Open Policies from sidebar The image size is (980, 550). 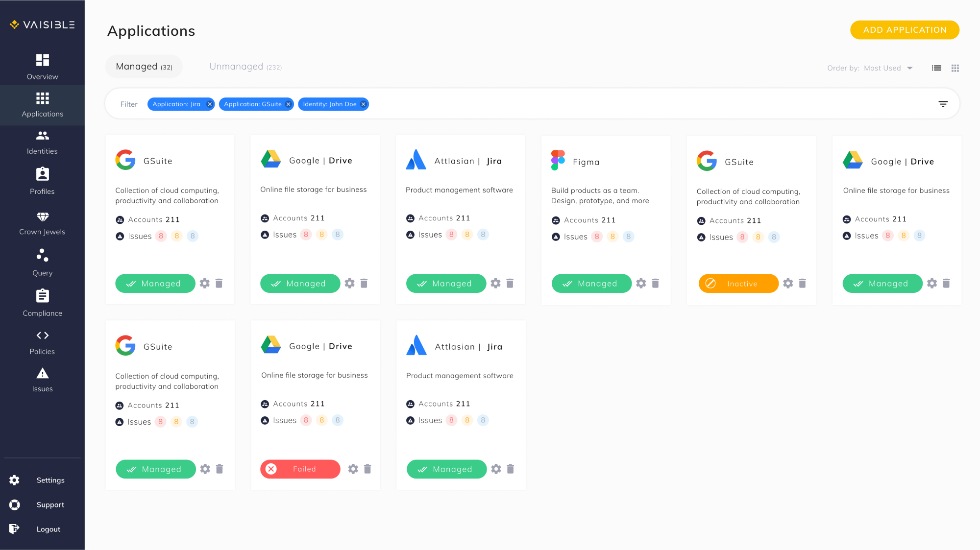tap(42, 342)
